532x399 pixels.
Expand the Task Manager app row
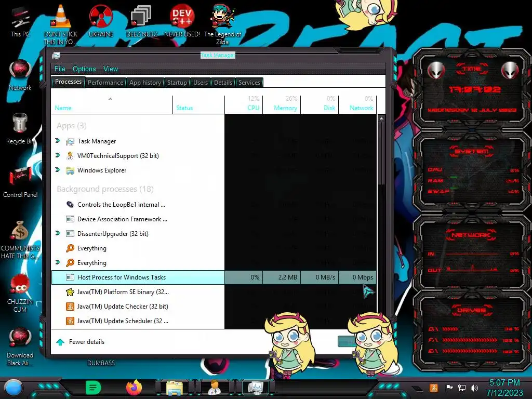click(58, 141)
